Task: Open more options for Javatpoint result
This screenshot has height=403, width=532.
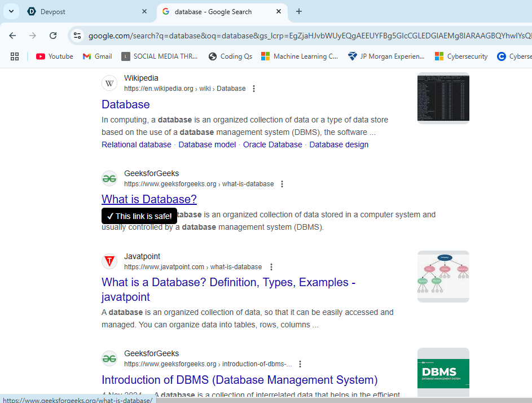Action: click(271, 267)
